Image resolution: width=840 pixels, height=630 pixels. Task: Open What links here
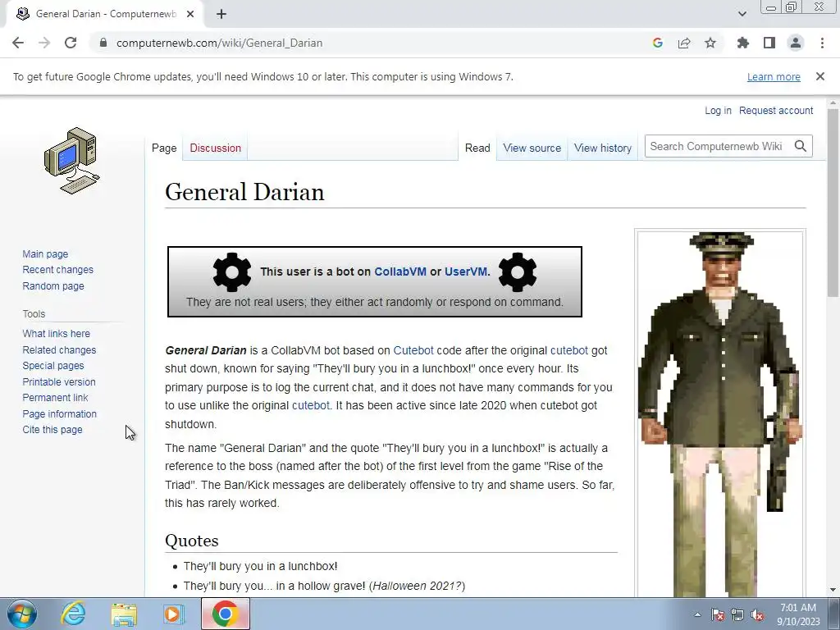point(57,333)
